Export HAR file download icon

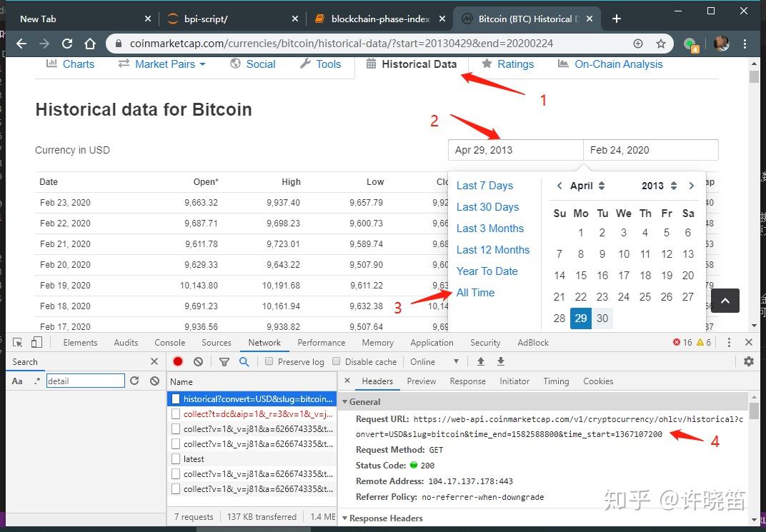501,361
